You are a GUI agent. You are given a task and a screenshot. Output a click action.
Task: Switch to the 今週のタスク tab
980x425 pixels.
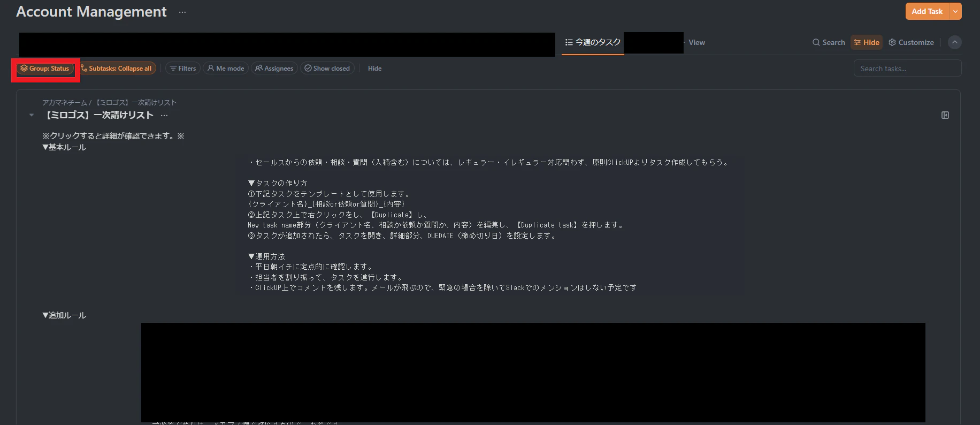tap(593, 42)
